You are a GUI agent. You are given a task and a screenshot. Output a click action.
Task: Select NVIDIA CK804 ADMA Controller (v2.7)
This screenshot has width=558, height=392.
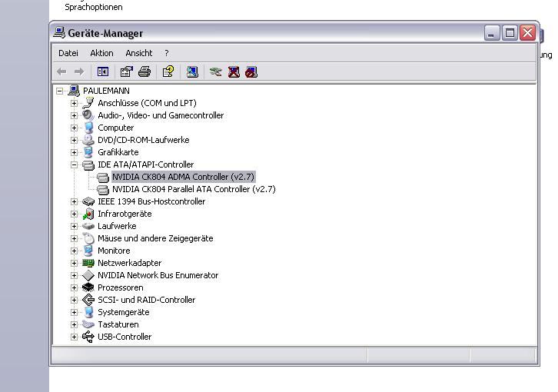coord(183,177)
